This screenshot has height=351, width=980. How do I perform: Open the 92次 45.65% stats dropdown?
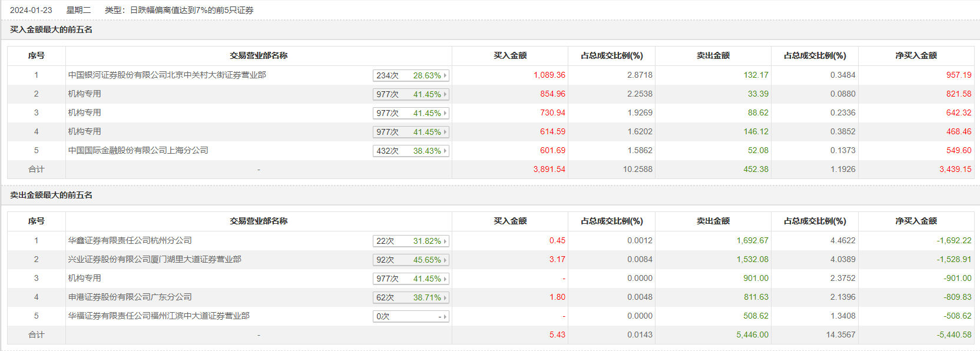[x=410, y=260]
